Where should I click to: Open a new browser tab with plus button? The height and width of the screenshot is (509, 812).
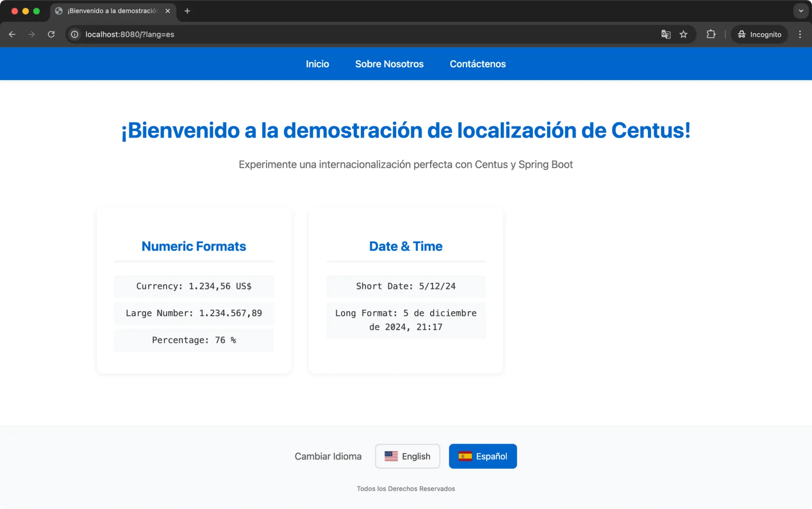(x=187, y=11)
